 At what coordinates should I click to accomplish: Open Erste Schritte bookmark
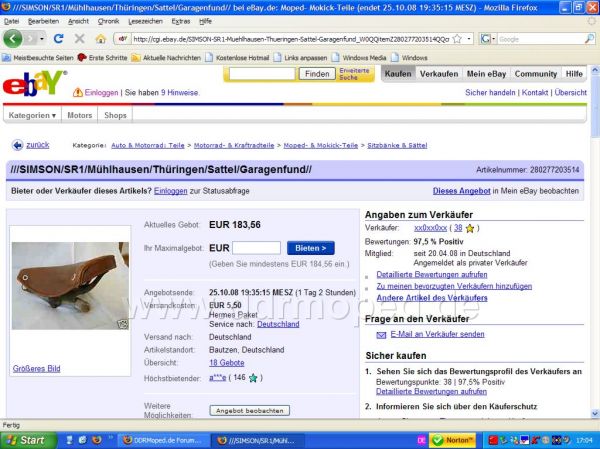click(102, 58)
